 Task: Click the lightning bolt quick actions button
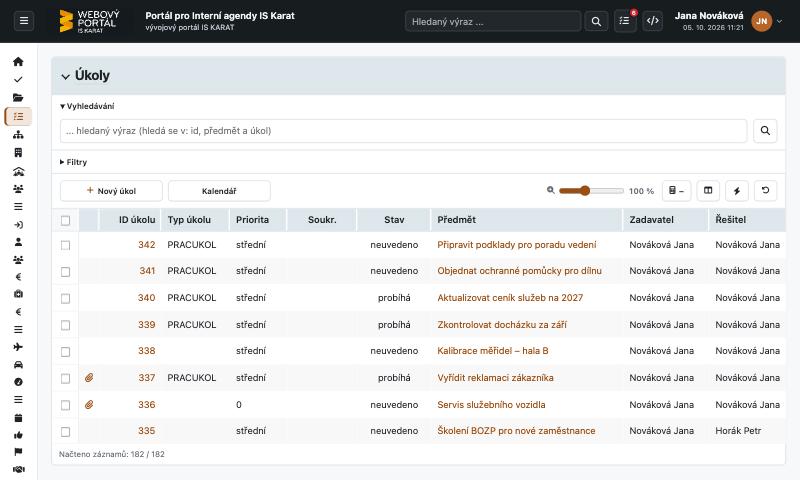737,191
